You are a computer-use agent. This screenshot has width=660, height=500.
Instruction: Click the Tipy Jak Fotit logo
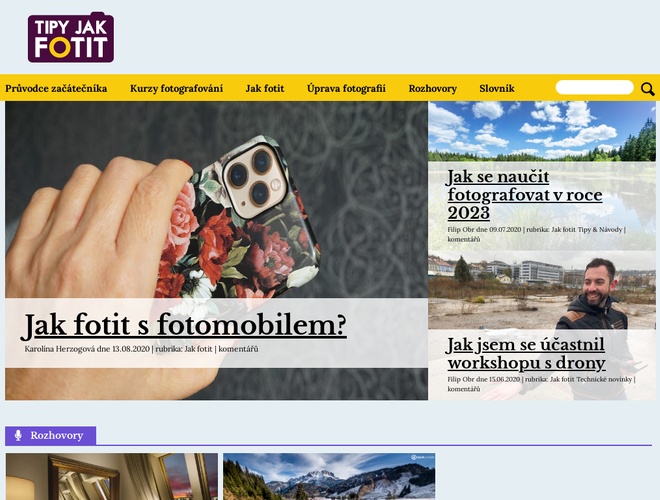(x=71, y=37)
